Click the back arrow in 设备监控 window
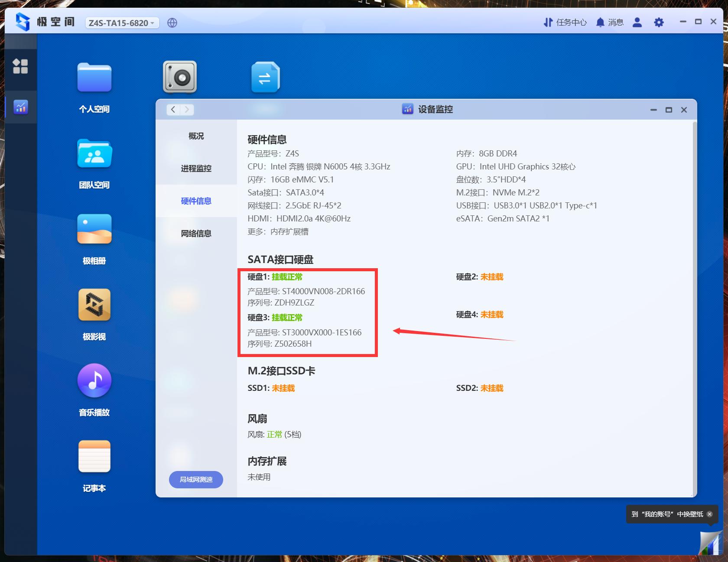Screen dimensions: 728x562 click(x=173, y=110)
